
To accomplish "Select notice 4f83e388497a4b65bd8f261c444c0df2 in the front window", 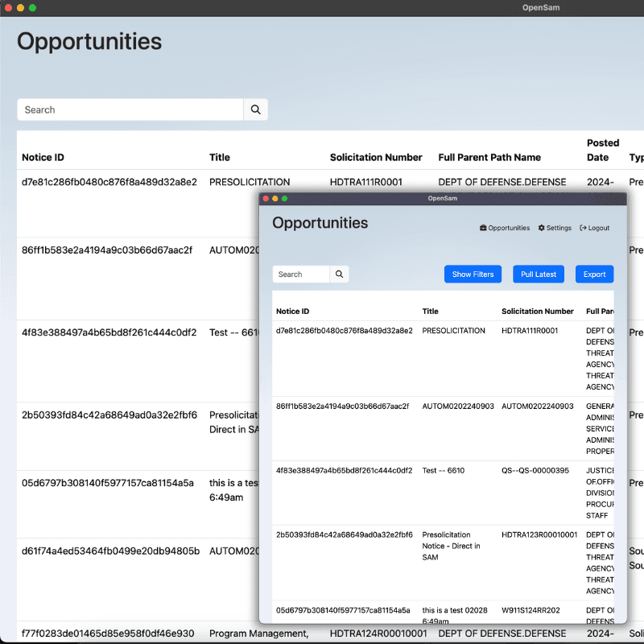I will point(345,470).
